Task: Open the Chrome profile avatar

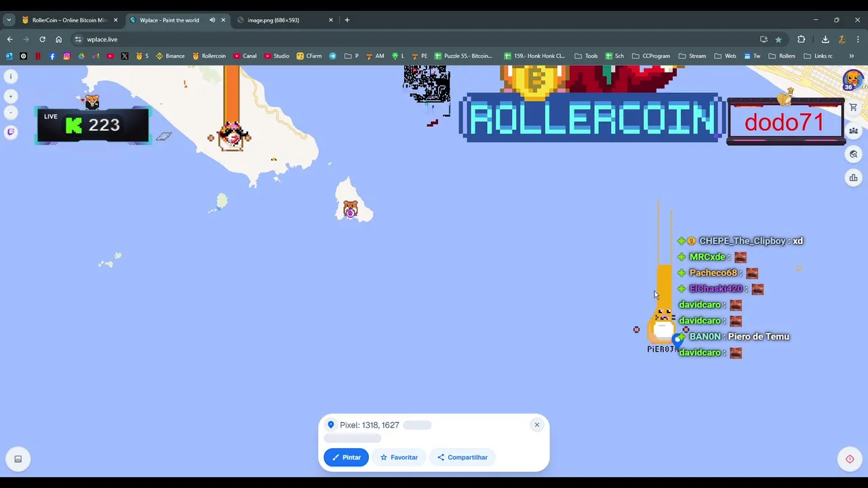Action: click(842, 39)
